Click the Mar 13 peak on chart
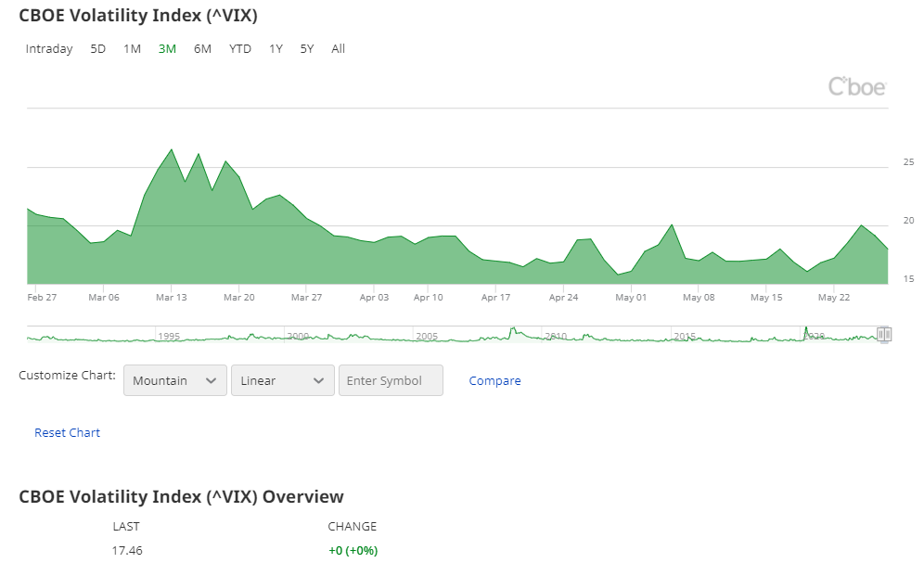The width and height of the screenshot is (924, 563). (x=172, y=149)
